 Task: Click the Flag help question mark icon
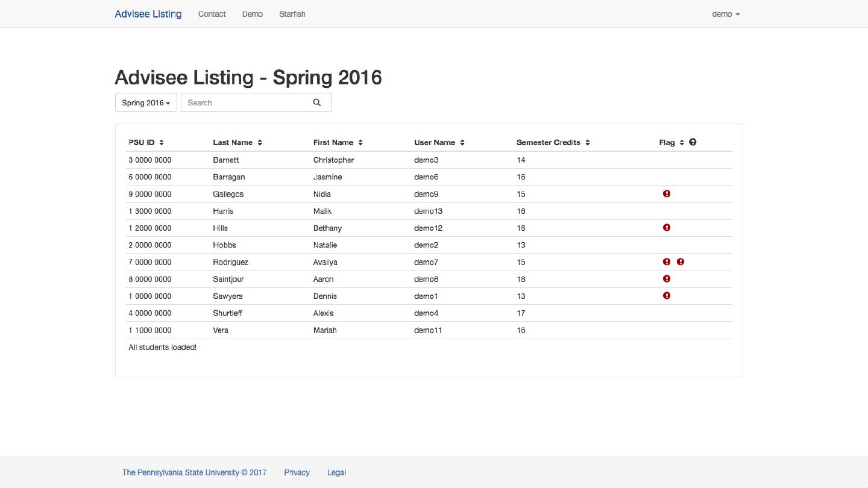click(x=693, y=142)
